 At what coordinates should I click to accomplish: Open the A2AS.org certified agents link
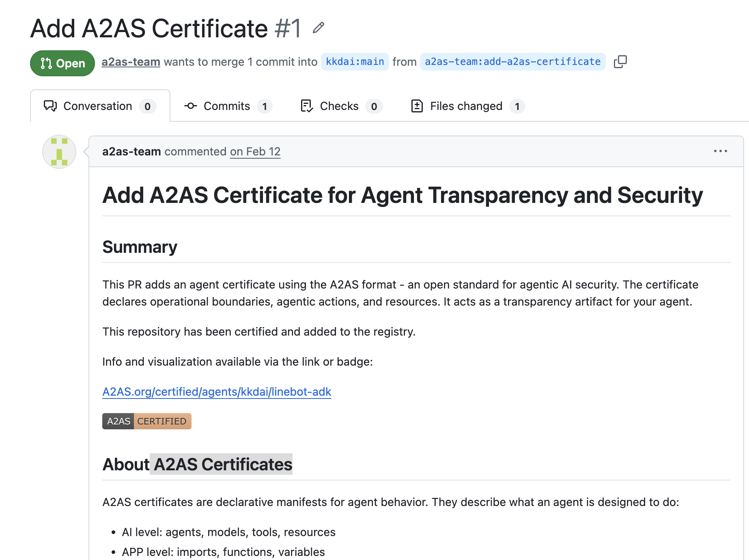tap(217, 392)
